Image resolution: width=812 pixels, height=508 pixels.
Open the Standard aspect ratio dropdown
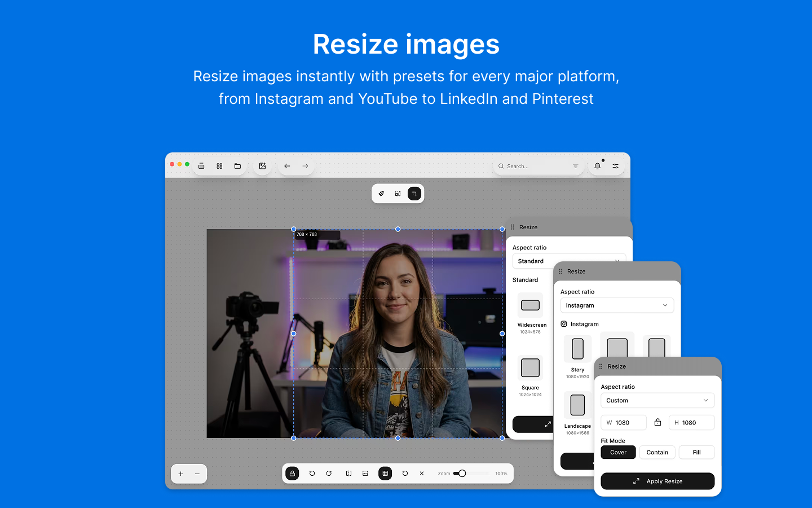pyautogui.click(x=569, y=261)
